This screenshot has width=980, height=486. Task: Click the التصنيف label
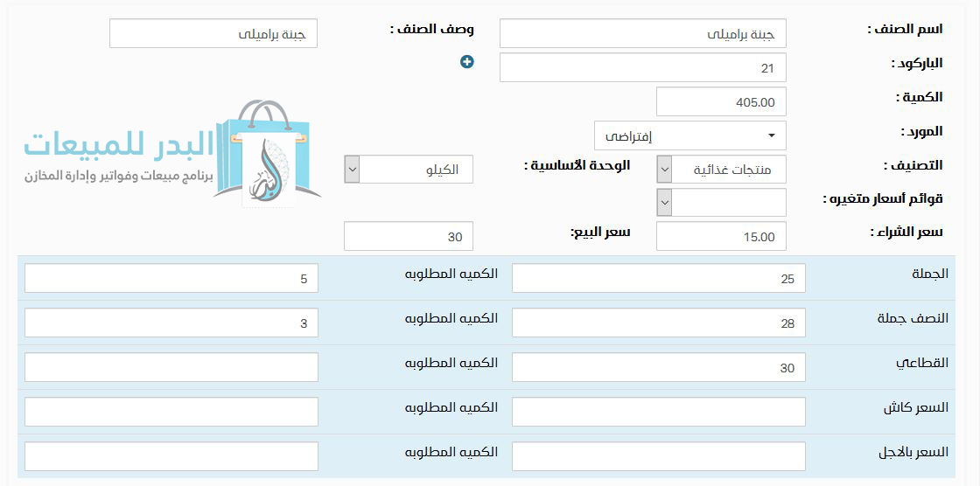click(913, 165)
